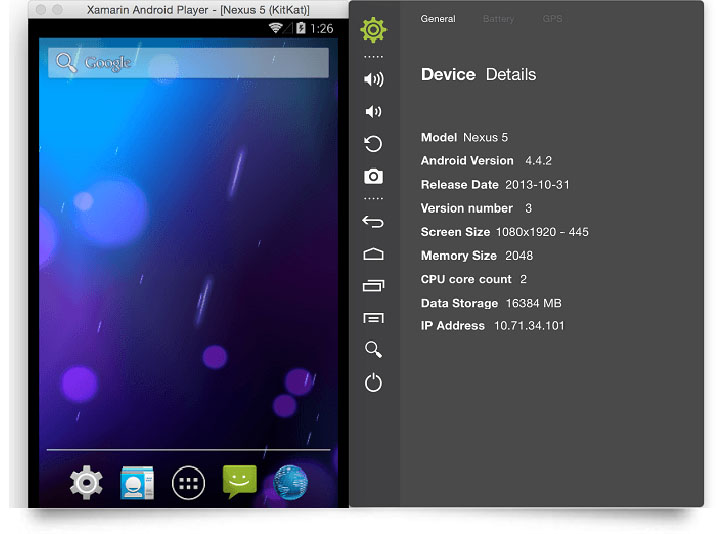725x534 pixels.
Task: Go back with the back arrow icon
Action: tap(373, 222)
